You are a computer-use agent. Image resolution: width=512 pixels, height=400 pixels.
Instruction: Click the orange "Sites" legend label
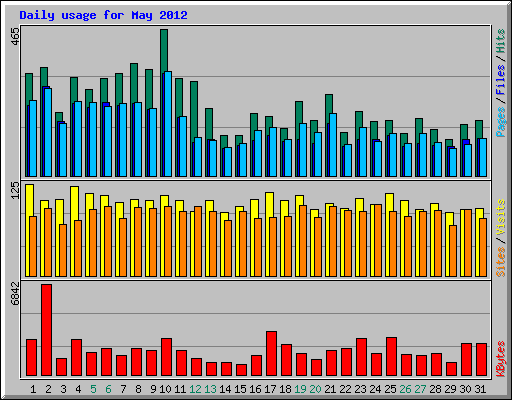500,262
